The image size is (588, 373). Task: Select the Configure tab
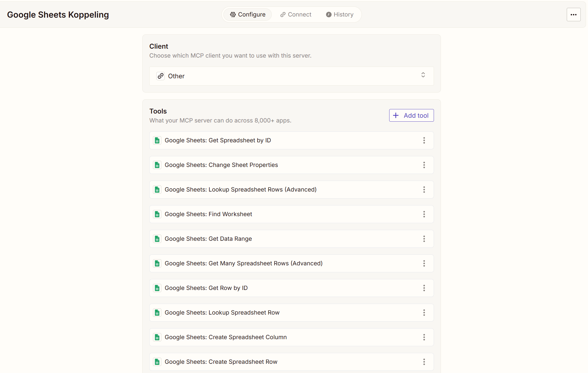(x=248, y=15)
